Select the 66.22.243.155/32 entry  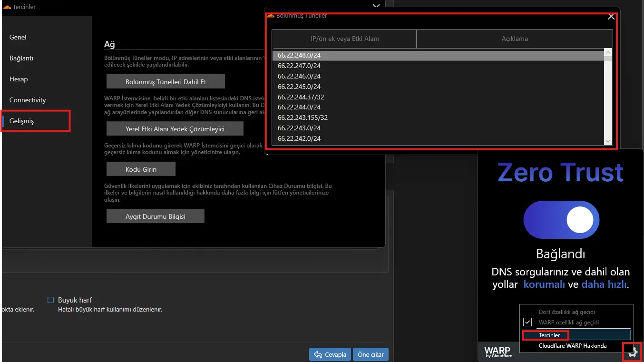(x=438, y=117)
